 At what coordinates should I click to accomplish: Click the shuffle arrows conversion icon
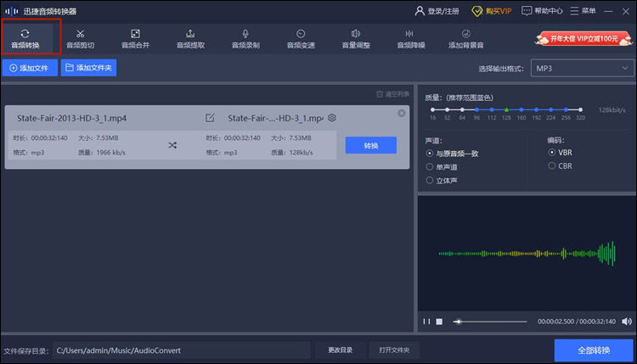(172, 145)
